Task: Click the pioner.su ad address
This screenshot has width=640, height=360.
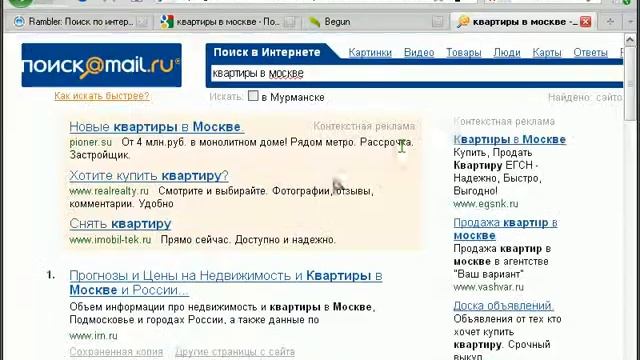Action: pos(91,142)
